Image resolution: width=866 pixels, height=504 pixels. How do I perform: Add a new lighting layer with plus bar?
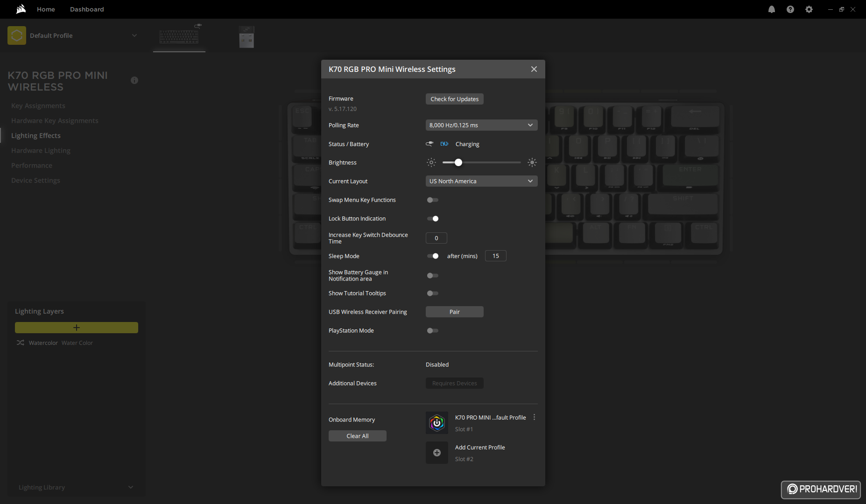pos(77,328)
